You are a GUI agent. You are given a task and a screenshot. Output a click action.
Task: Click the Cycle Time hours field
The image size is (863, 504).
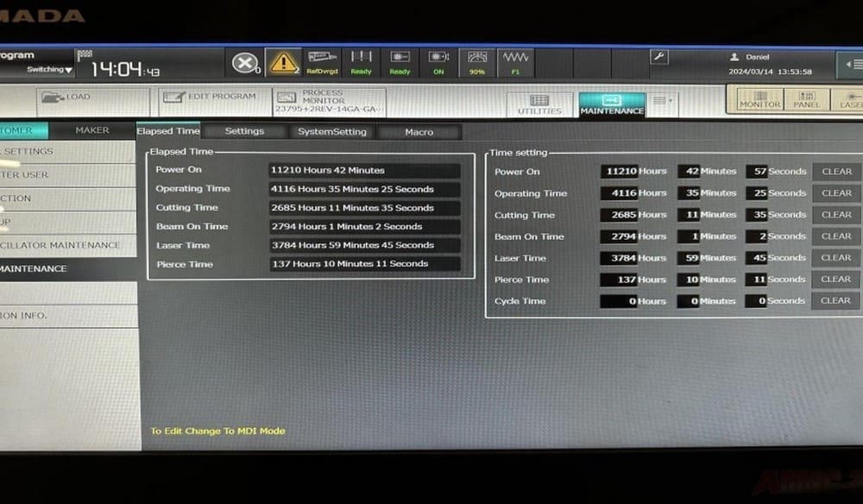click(x=619, y=301)
